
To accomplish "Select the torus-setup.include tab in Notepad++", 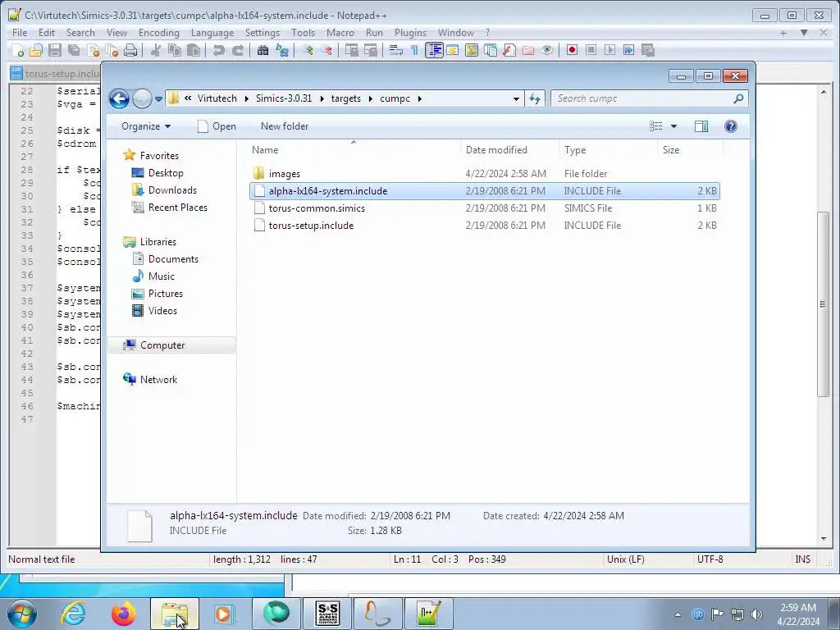I will pos(55,73).
